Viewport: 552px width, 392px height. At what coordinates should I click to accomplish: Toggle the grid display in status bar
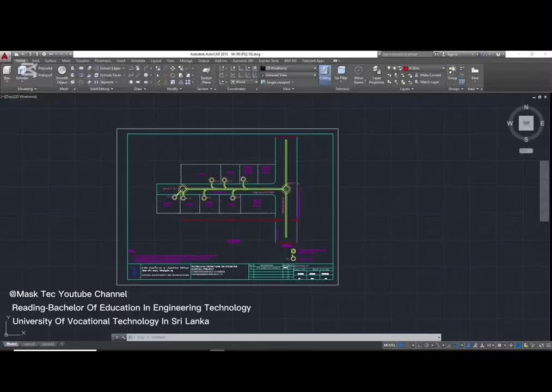(x=402, y=345)
